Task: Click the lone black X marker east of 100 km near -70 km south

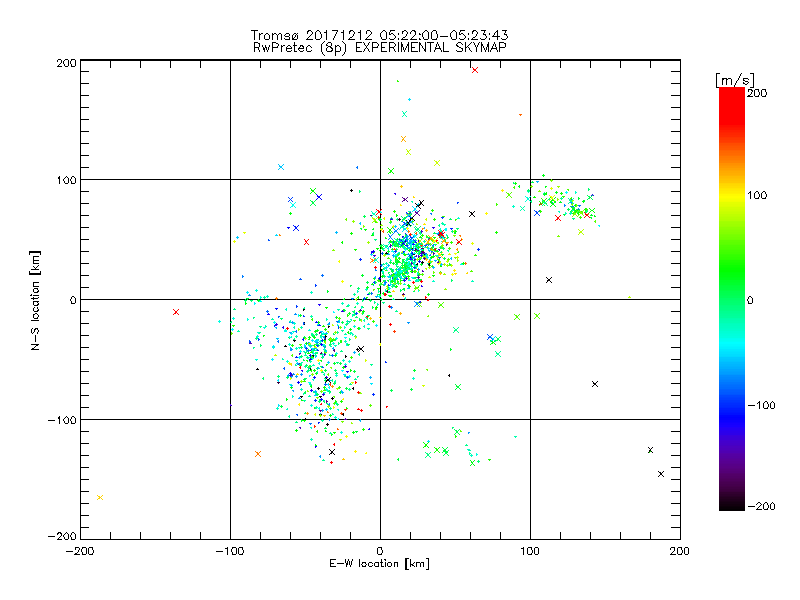Action: (x=595, y=384)
